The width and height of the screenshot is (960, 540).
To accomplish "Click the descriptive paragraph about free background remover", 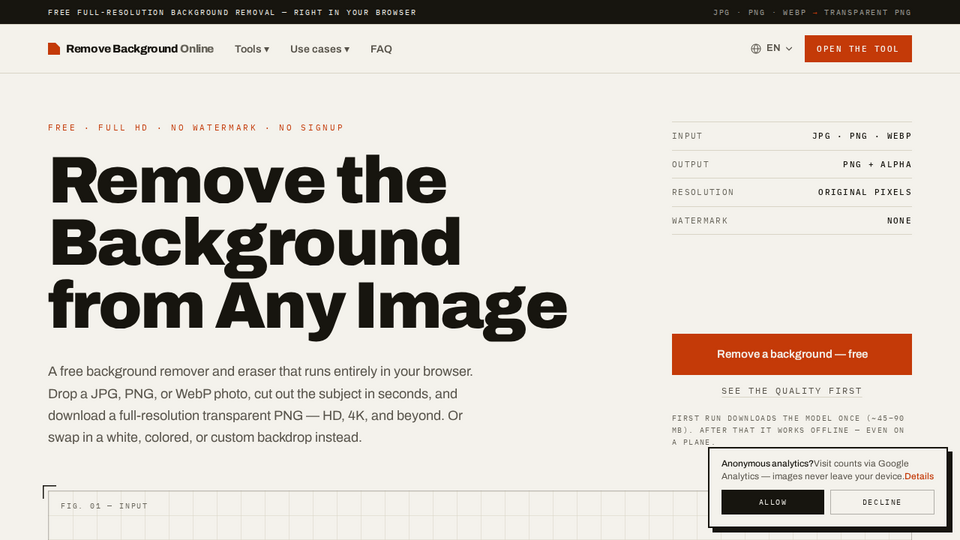I will tap(261, 404).
